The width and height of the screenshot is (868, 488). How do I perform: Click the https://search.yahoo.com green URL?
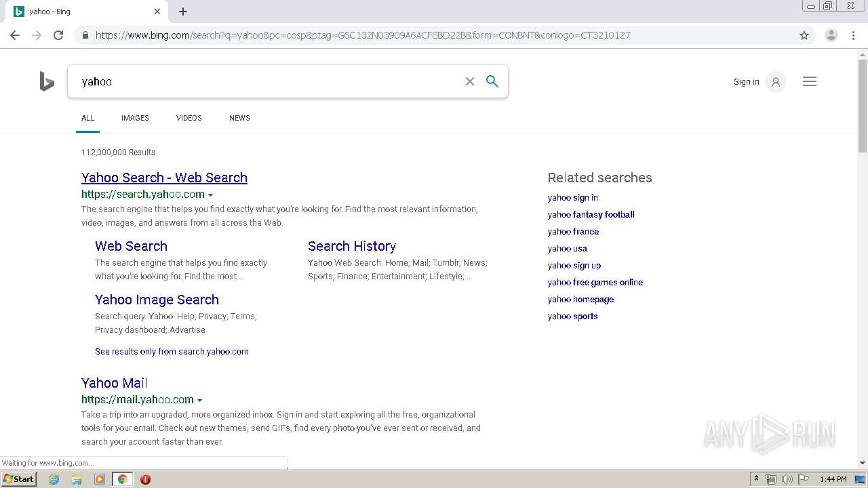click(143, 194)
